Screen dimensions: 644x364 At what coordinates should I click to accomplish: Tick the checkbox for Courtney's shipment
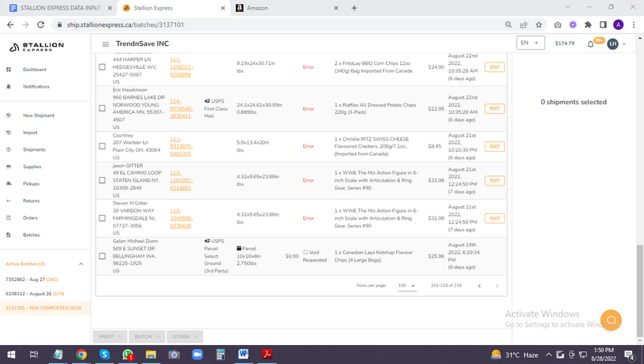tap(102, 146)
